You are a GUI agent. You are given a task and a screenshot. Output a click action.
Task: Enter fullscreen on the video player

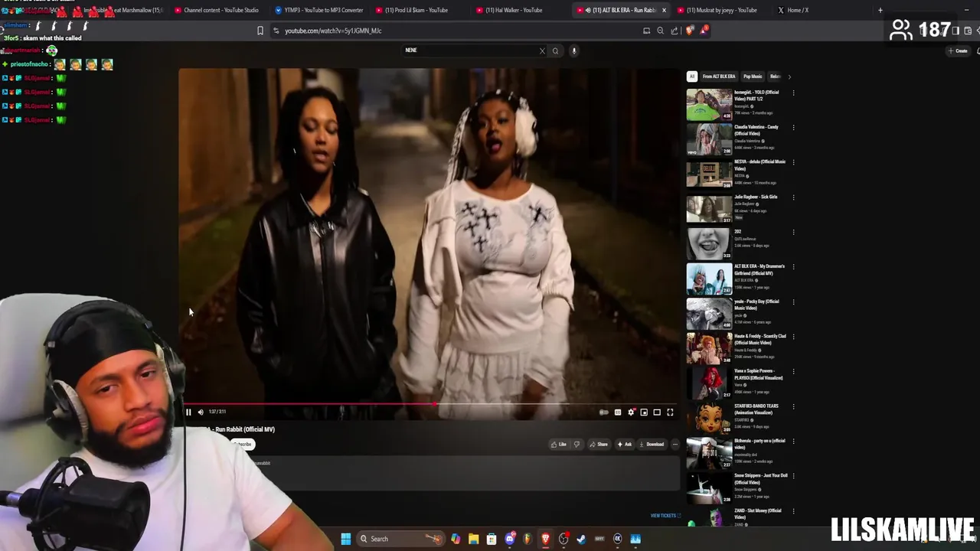(670, 412)
